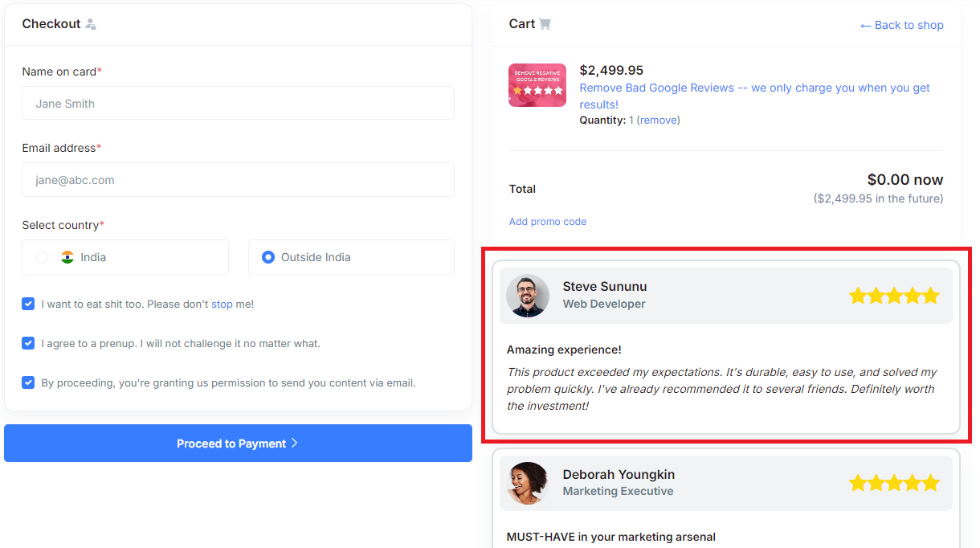Click the fifth star on Steve Sununu's rating
This screenshot has height=548, width=980.
[930, 296]
